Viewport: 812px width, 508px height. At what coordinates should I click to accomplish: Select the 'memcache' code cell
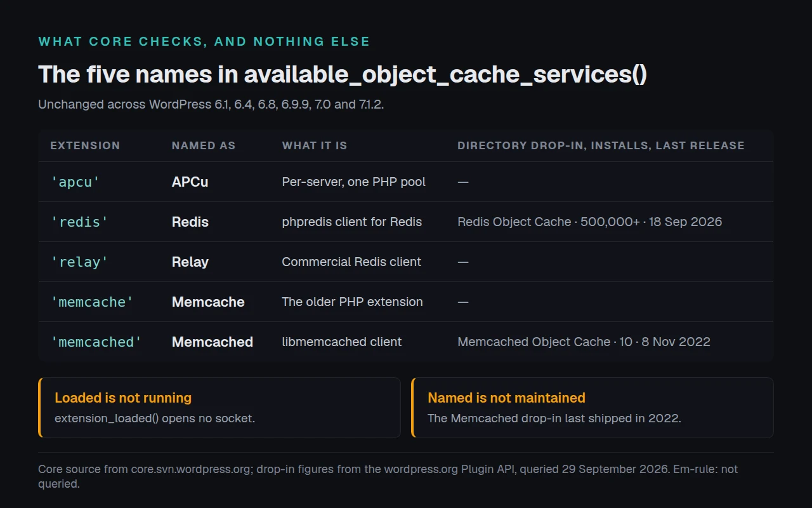pyautogui.click(x=91, y=302)
